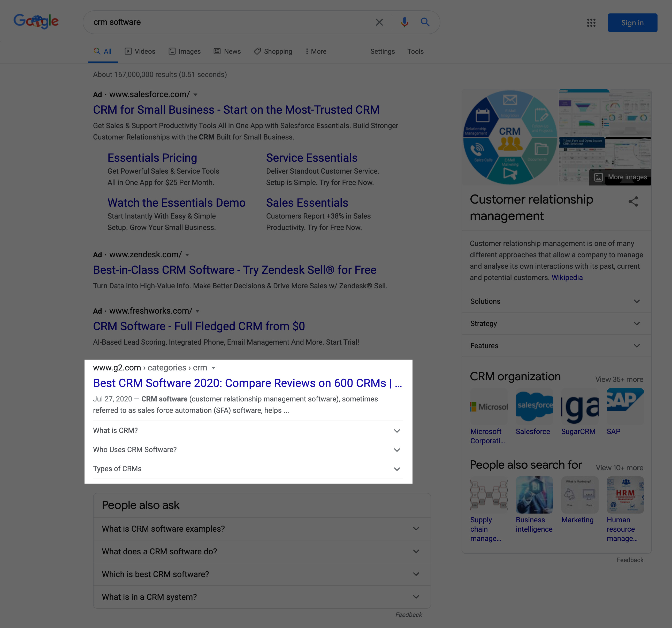Viewport: 672px width, 628px height.
Task: Open the zendesk.com ad dropdown arrow
Action: point(187,255)
